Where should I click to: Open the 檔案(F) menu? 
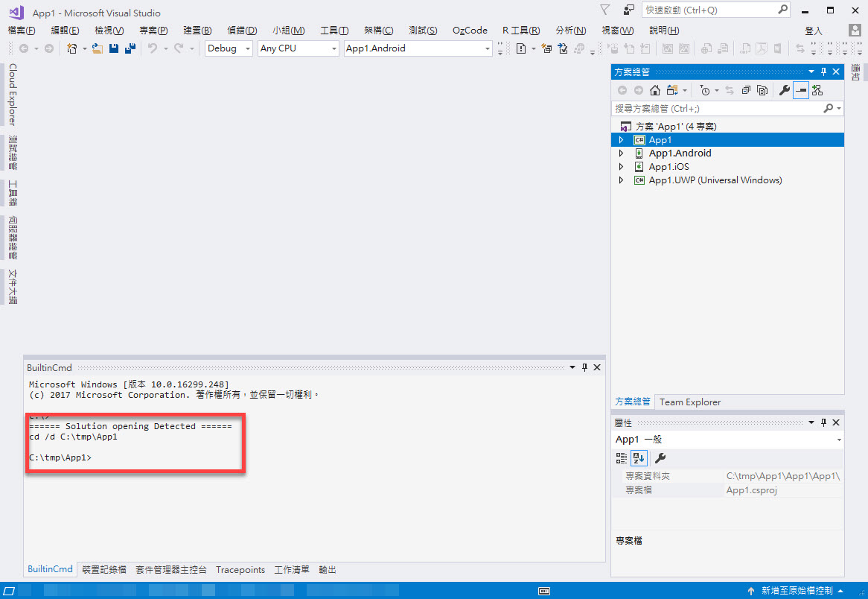click(22, 31)
